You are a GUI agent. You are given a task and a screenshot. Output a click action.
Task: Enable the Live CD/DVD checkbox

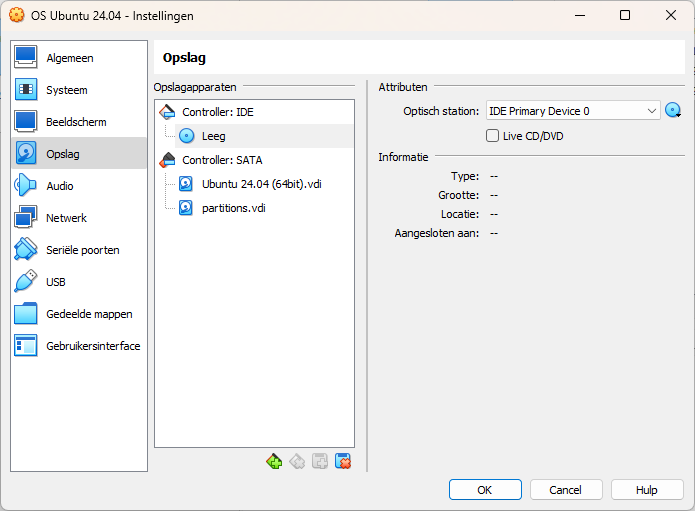point(492,136)
